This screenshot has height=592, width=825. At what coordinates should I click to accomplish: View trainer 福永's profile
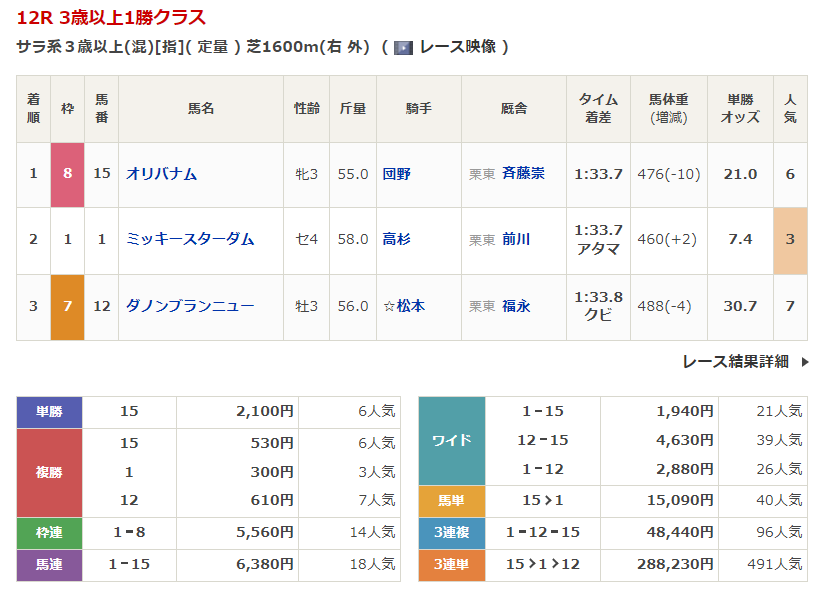coord(516,306)
